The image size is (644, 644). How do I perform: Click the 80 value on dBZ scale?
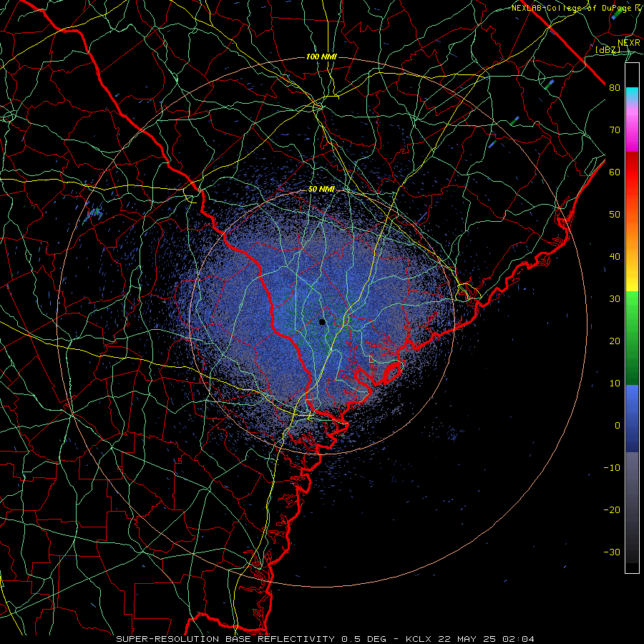pos(615,88)
